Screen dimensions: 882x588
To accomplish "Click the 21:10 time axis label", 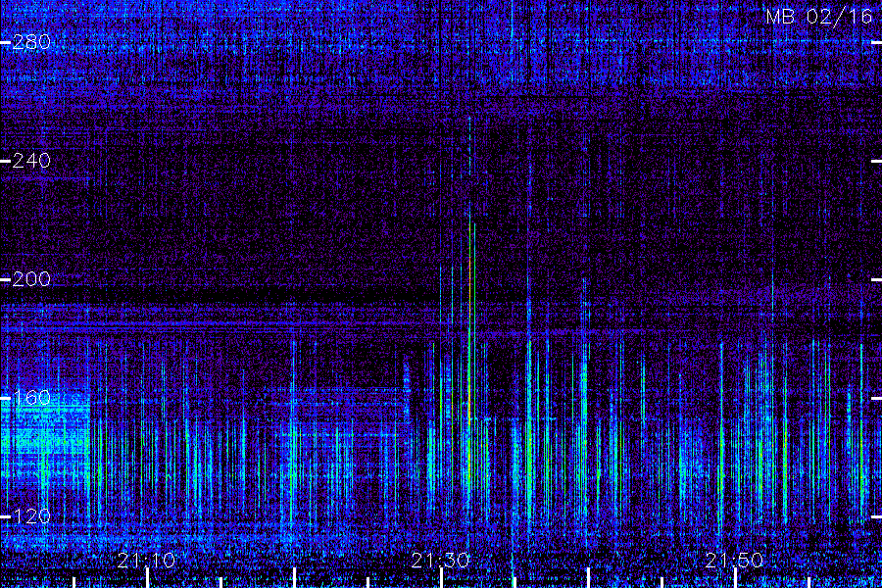I will point(146,560).
